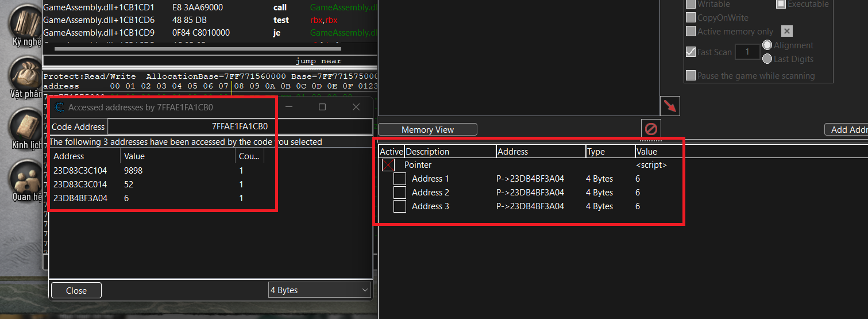Click the Close button in Accessed addresses
Screen dimensions: 868x319
pos(76,290)
